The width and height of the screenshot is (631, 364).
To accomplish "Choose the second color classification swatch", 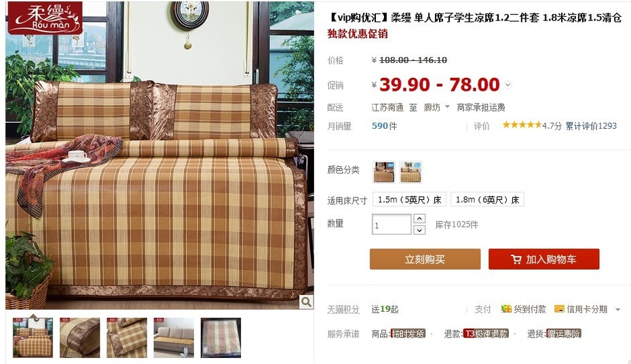I will tap(410, 171).
